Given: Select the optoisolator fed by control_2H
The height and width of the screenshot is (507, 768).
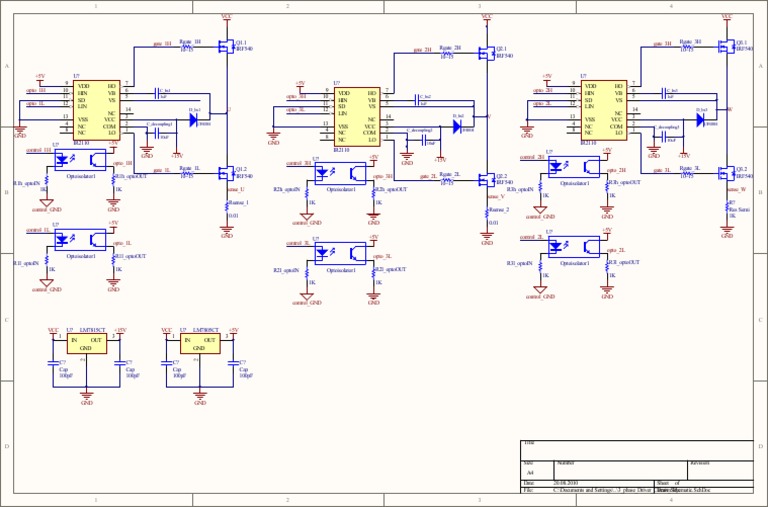Looking at the screenshot, I should [x=574, y=167].
